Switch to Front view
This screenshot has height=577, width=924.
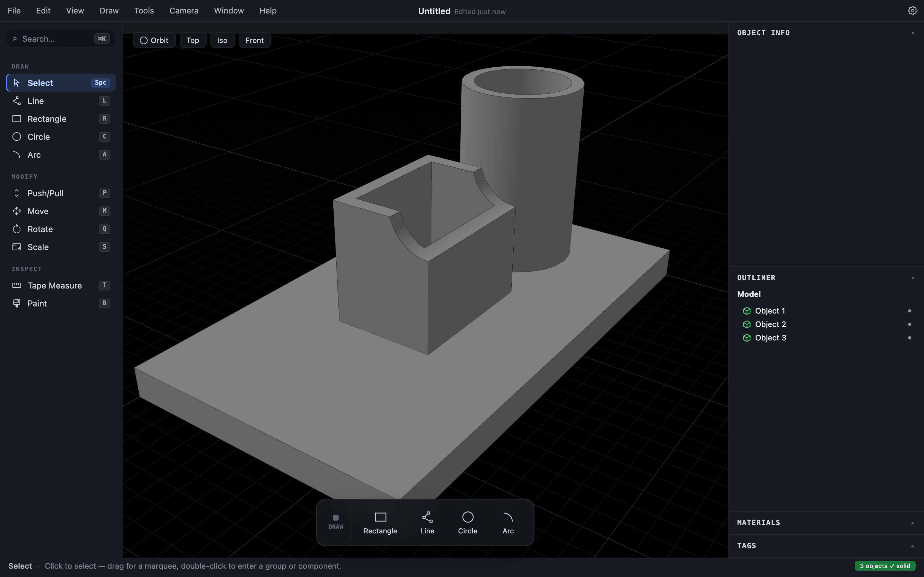pos(254,40)
